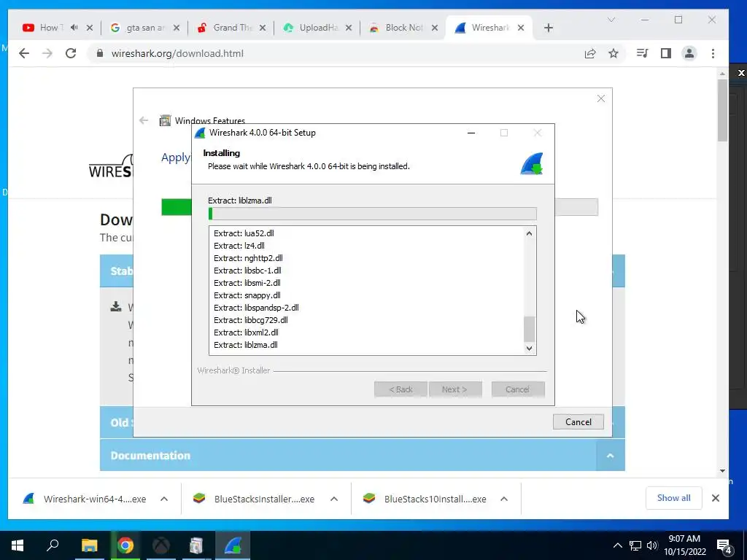This screenshot has height=560, width=747.
Task: Click Cancel in Windows Features dialog
Action: 578,422
